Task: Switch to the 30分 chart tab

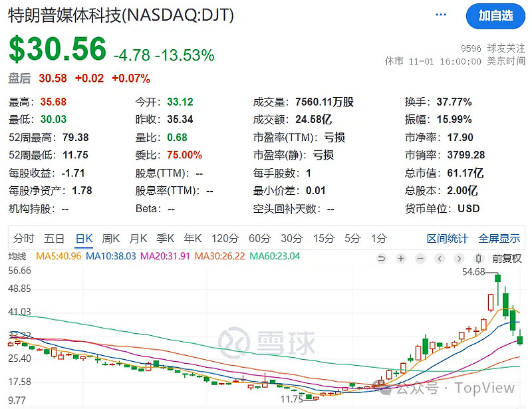Action: click(x=292, y=238)
